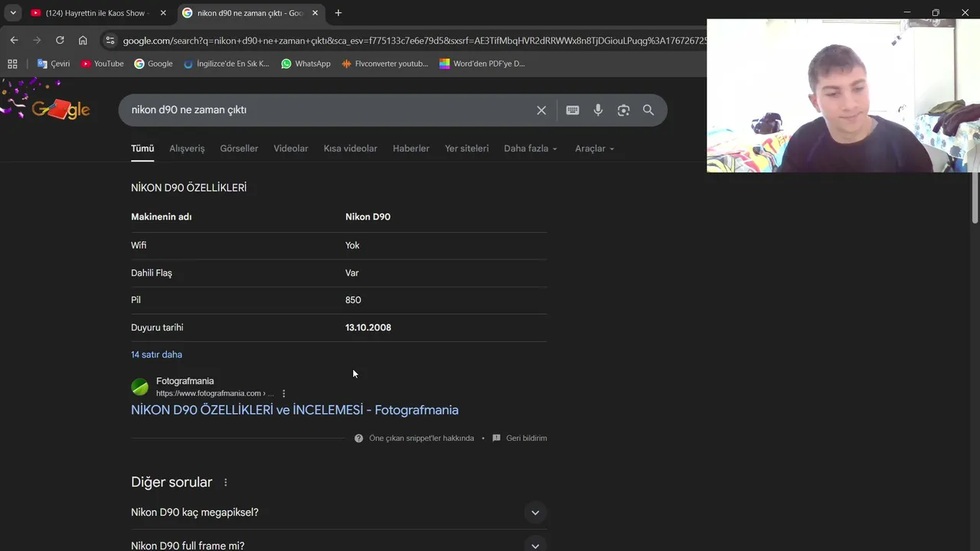Open the Google bookmark

tap(153, 64)
